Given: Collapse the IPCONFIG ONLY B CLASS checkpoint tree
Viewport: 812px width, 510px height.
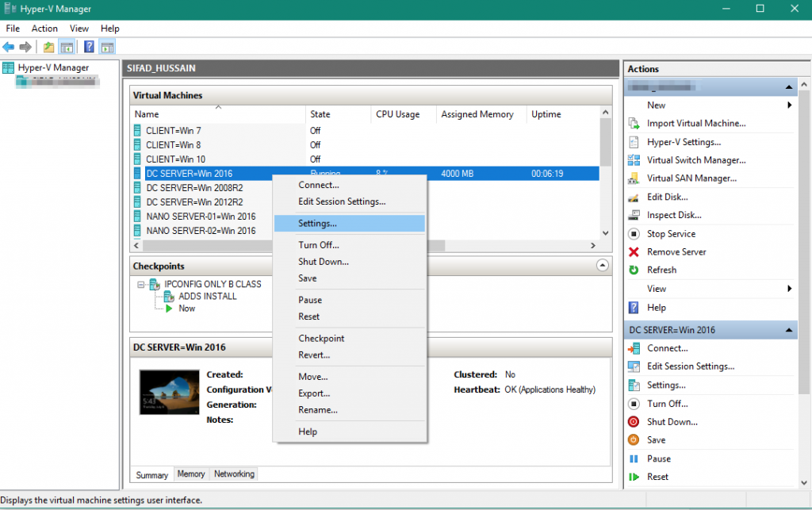Looking at the screenshot, I should (140, 285).
